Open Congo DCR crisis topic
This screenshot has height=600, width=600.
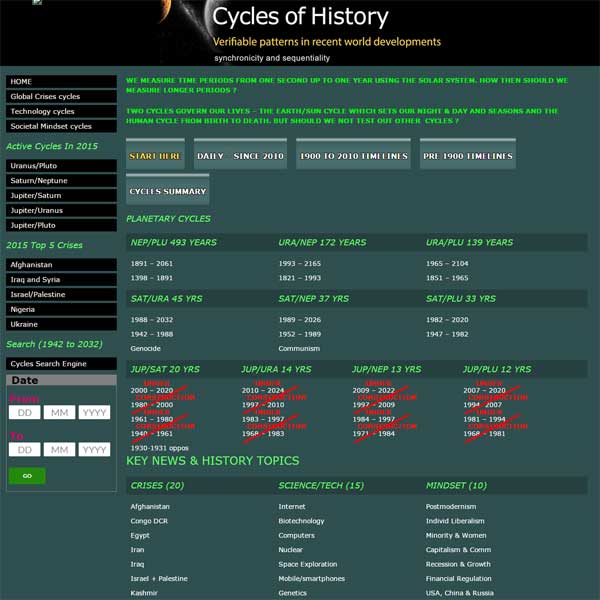point(149,521)
